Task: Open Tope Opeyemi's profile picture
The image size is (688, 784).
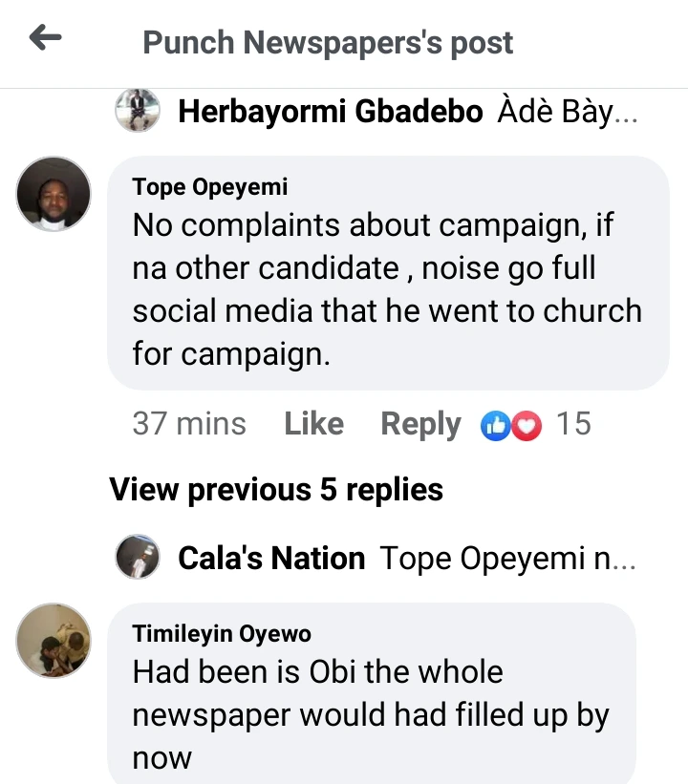Action: [54, 194]
